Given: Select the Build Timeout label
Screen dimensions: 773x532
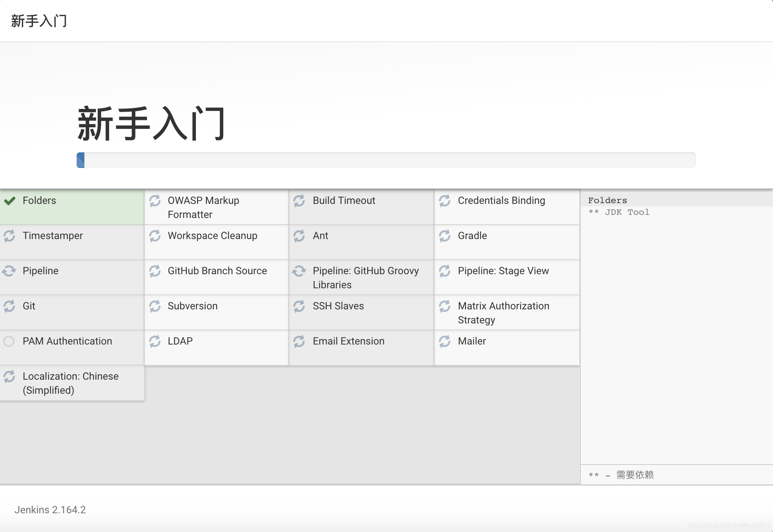Looking at the screenshot, I should pyautogui.click(x=344, y=200).
